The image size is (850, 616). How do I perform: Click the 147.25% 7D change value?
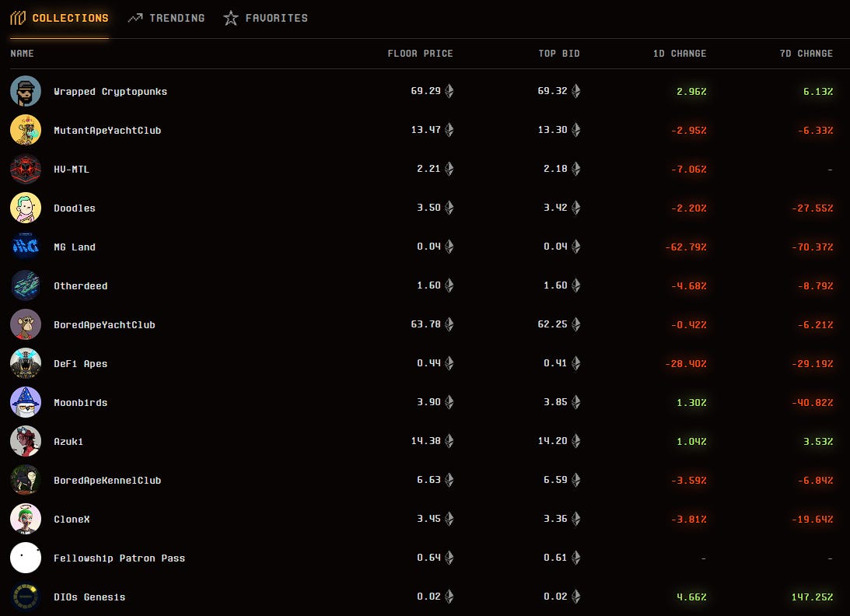812,597
